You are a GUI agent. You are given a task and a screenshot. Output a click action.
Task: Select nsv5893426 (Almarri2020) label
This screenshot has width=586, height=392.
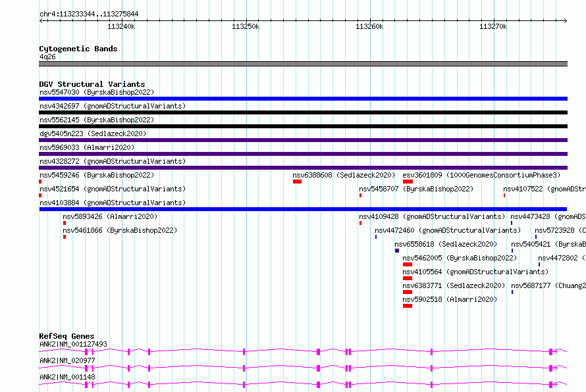pyautogui.click(x=110, y=216)
